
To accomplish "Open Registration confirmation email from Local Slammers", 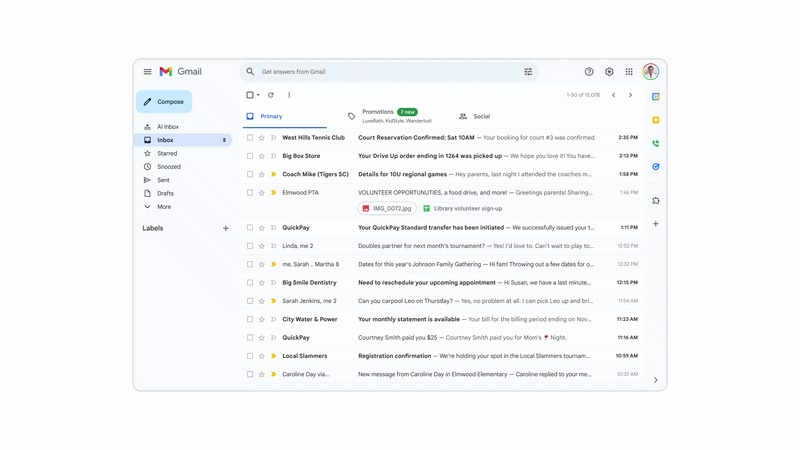I will 442,356.
